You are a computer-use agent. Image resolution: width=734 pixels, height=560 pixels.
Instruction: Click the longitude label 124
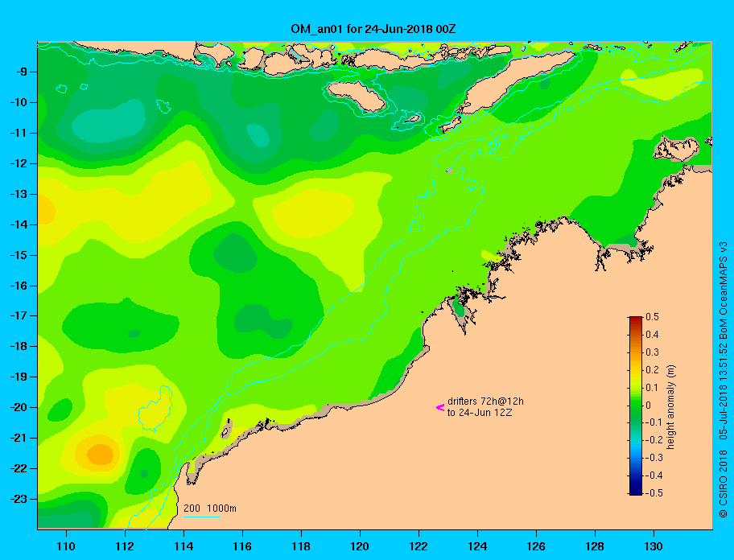click(x=477, y=546)
